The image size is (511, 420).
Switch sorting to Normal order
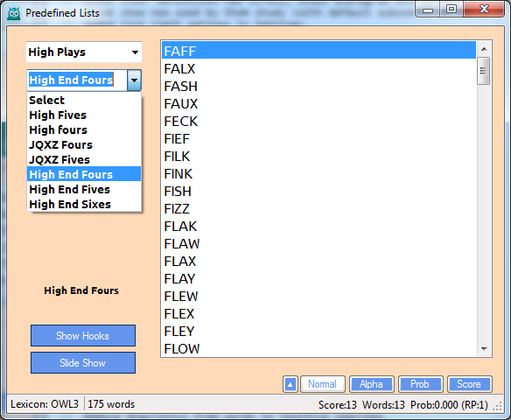tap(322, 384)
